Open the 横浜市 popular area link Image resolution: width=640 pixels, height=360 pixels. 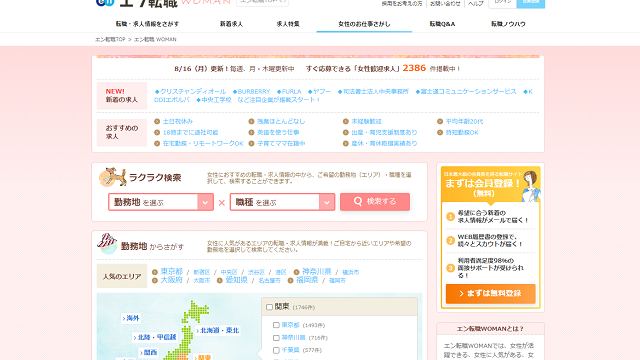(351, 272)
